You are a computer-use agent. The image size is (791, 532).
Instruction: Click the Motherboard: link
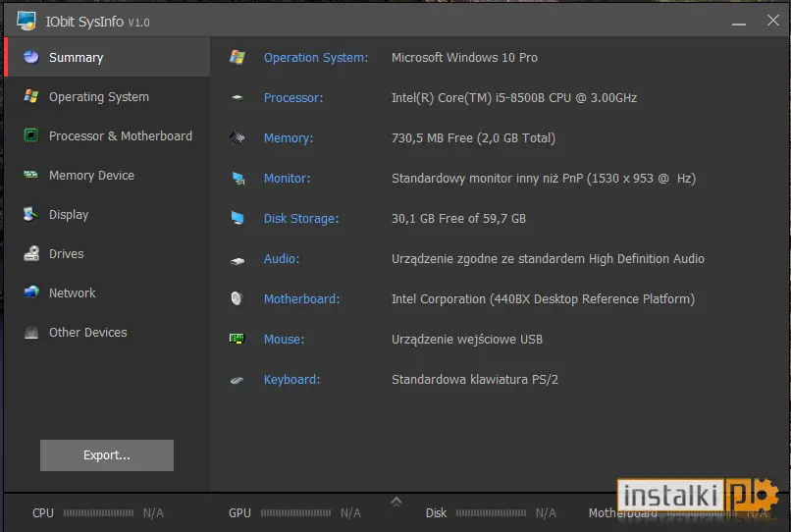click(x=301, y=298)
